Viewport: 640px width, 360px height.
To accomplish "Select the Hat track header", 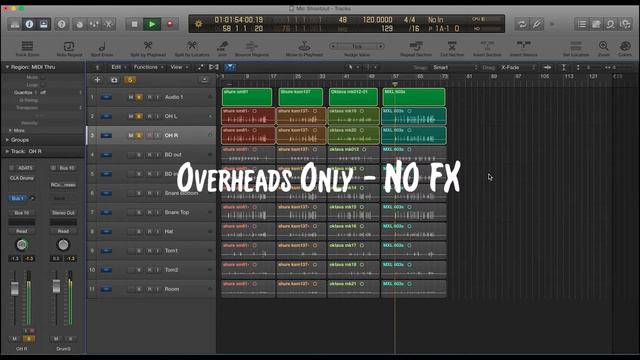I will [151, 231].
